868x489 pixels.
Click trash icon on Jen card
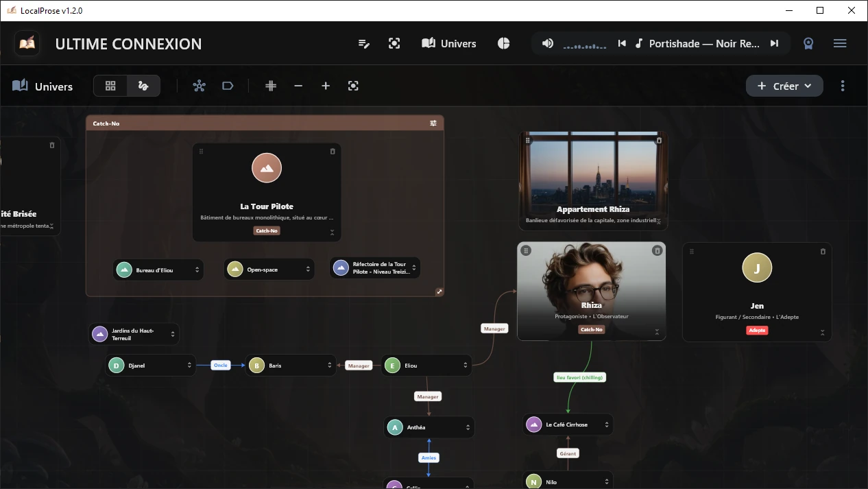823,252
